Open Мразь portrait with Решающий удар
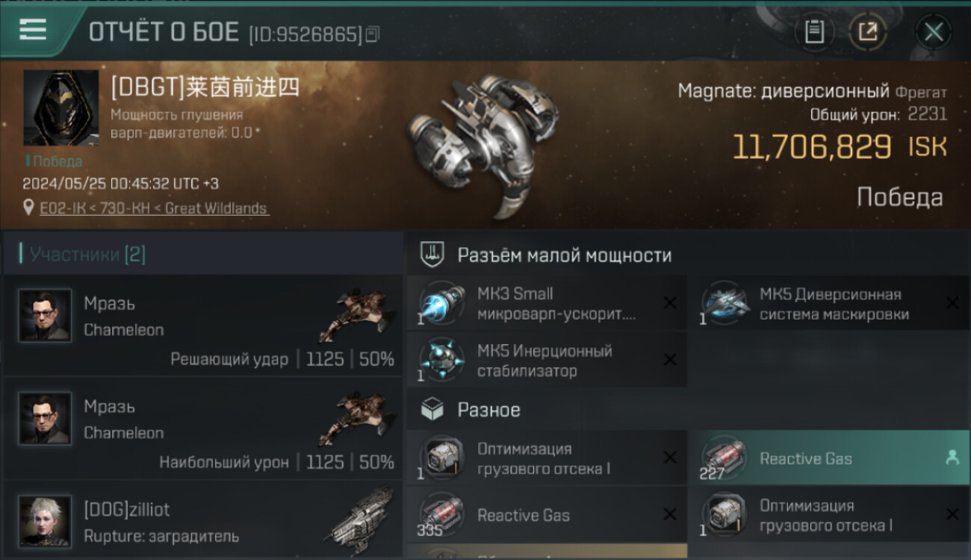 click(x=45, y=316)
